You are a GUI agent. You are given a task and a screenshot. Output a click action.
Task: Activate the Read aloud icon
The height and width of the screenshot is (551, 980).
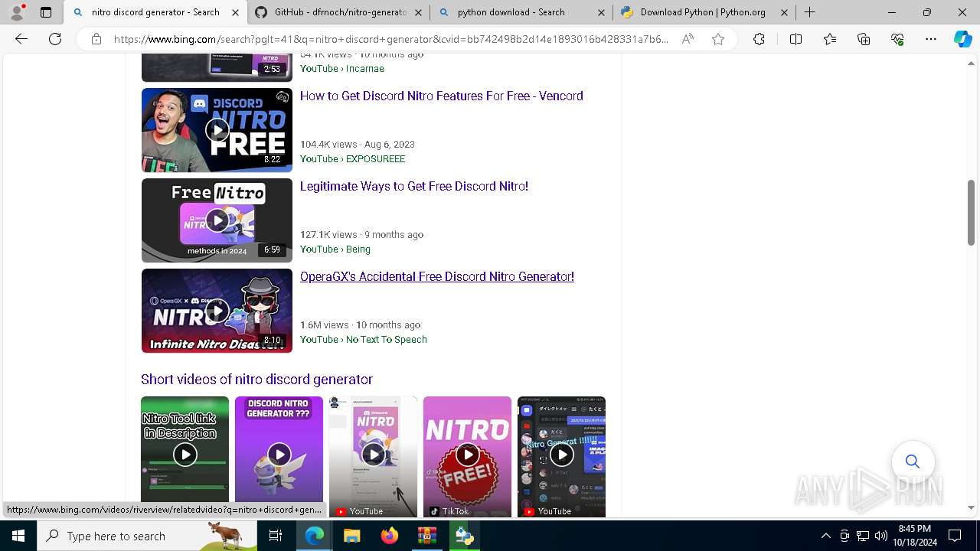[x=688, y=39]
